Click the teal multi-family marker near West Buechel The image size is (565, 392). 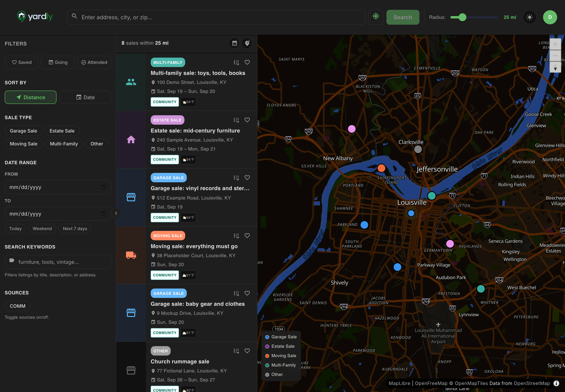[x=481, y=289]
